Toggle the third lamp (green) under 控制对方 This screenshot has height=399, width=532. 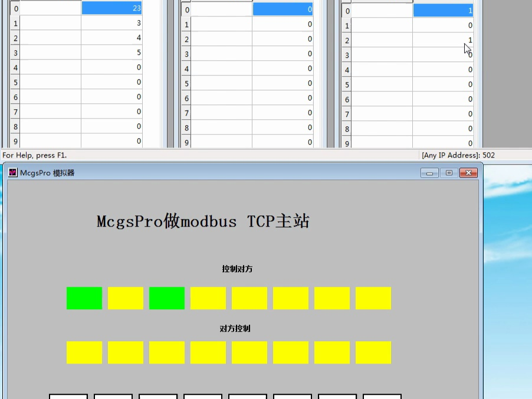[167, 298]
